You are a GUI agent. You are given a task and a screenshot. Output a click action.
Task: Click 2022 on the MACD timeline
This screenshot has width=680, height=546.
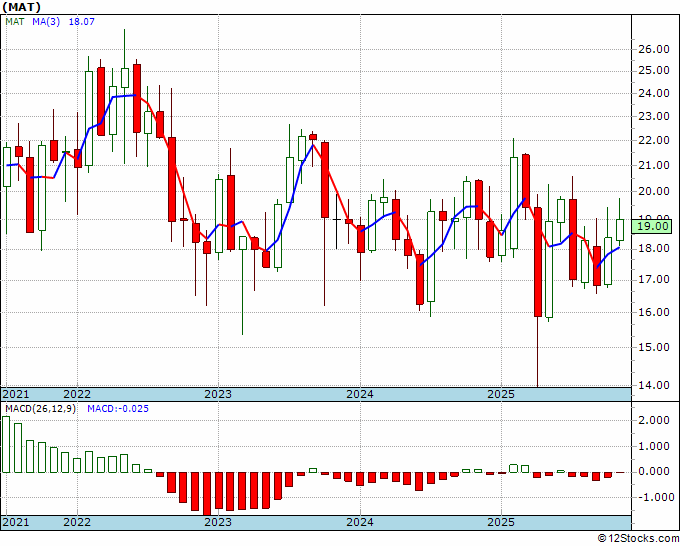(77, 522)
